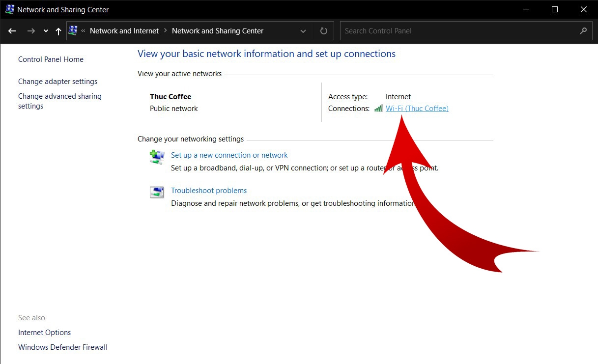Click the title bar window icon
Image resolution: width=598 pixels, height=364 pixels.
[x=10, y=9]
